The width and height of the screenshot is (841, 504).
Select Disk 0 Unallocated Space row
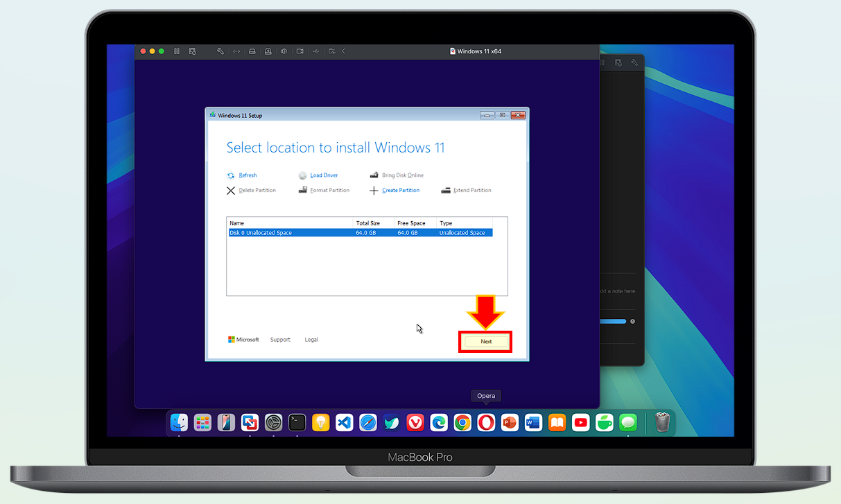click(x=360, y=233)
